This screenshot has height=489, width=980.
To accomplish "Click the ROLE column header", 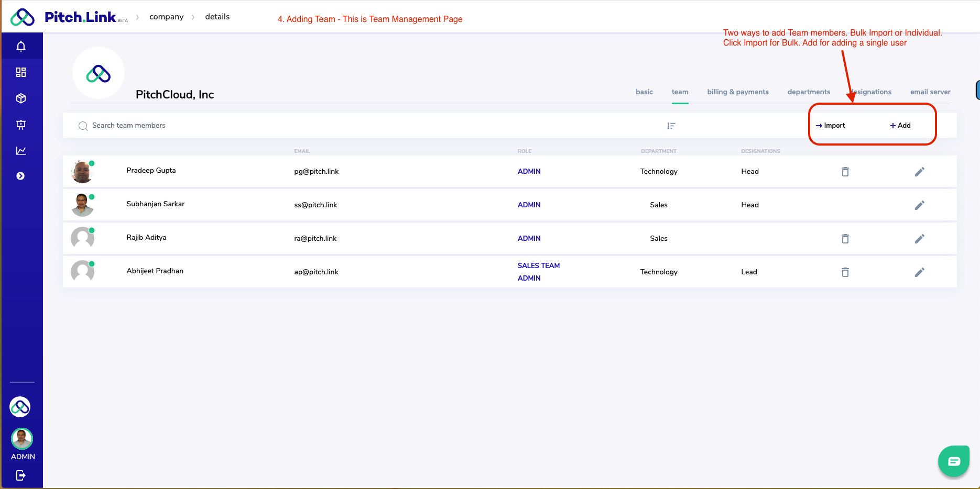I will point(525,151).
